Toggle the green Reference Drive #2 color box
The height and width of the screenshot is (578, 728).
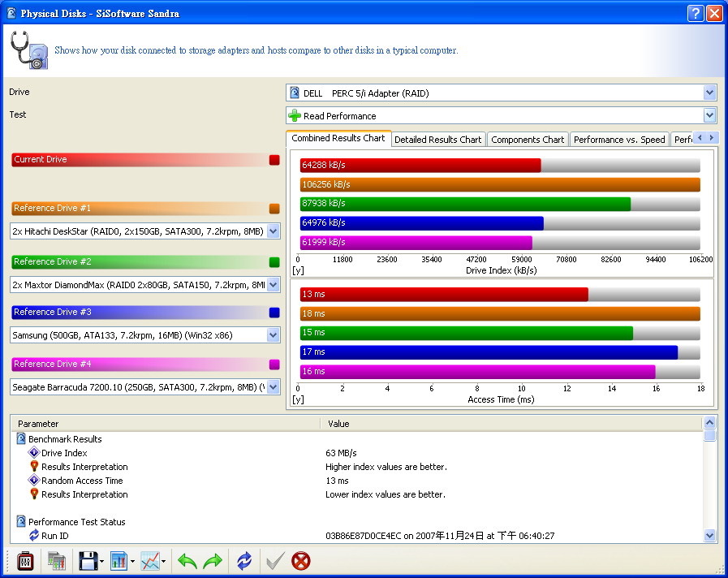click(274, 262)
